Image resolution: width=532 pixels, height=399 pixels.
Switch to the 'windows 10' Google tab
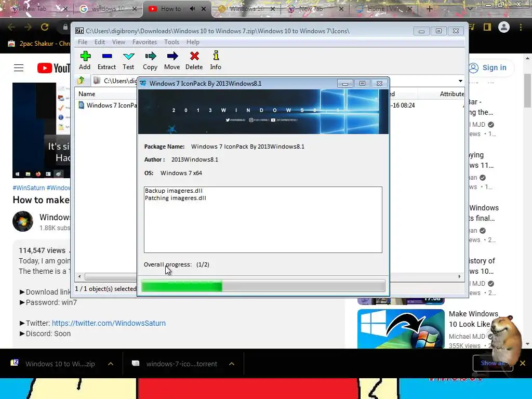pos(108,9)
